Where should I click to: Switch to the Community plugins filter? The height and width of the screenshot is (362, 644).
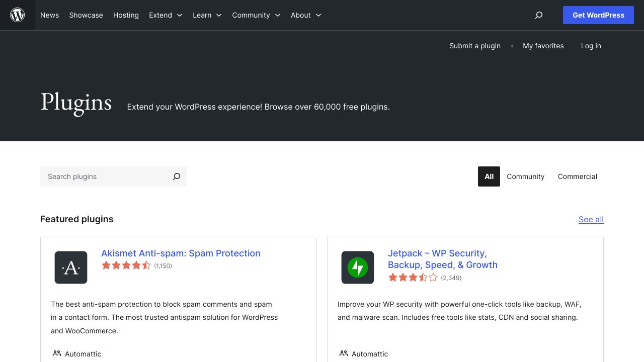pyautogui.click(x=525, y=176)
